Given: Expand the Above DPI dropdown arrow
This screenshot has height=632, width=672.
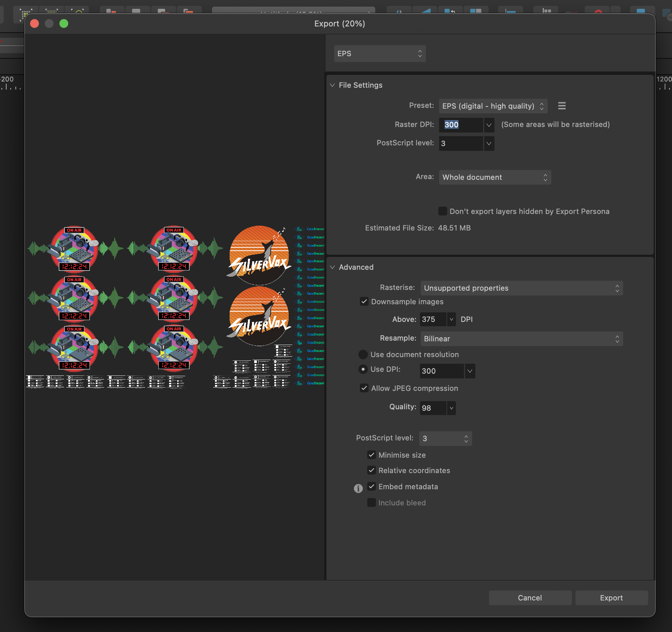Looking at the screenshot, I should click(x=451, y=319).
